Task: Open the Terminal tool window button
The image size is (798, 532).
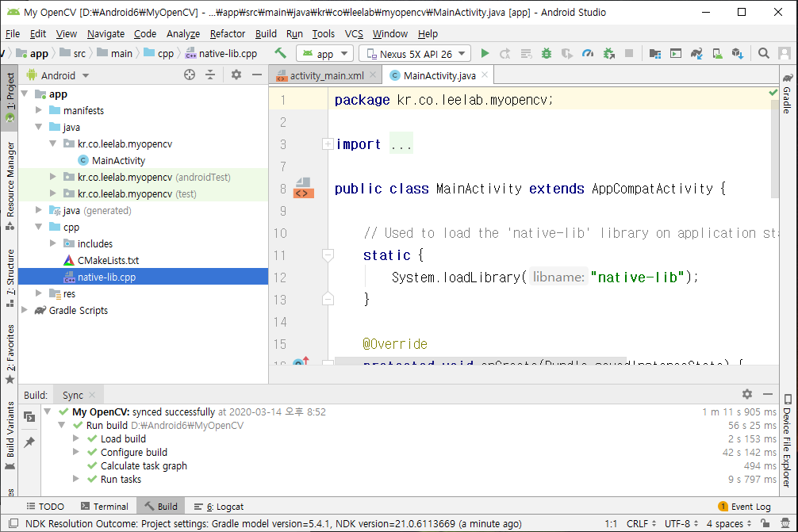Action: pos(104,507)
